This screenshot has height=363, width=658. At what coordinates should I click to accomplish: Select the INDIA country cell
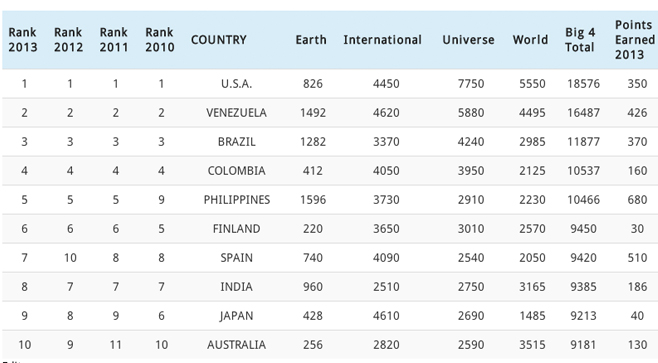click(237, 287)
